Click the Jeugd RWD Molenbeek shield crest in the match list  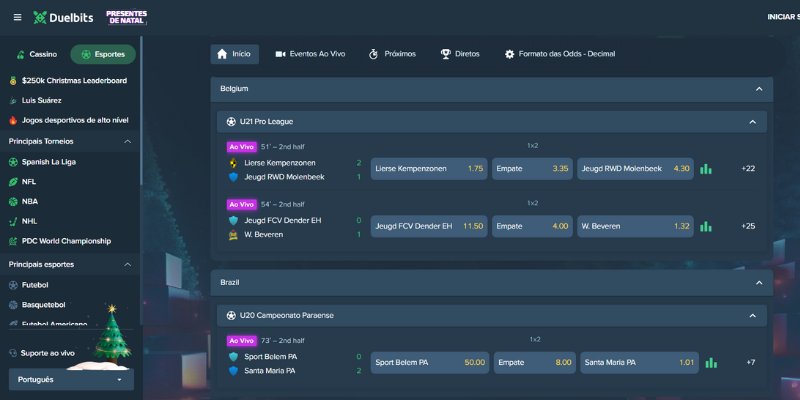pos(233,177)
